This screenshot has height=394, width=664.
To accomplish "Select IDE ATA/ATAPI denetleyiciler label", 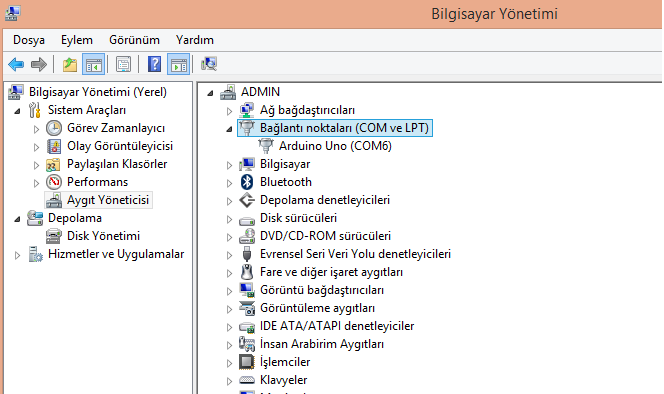I will coord(337,326).
